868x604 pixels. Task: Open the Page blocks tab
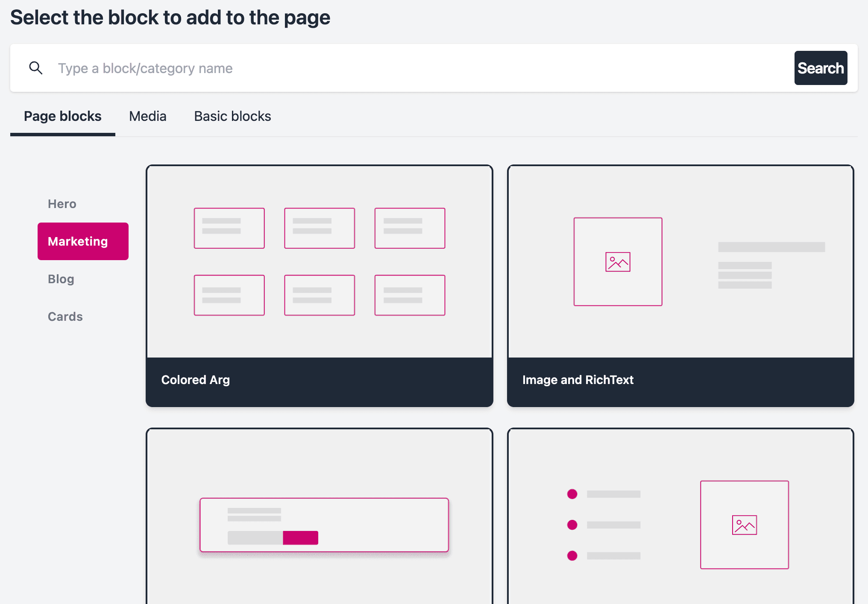tap(62, 116)
